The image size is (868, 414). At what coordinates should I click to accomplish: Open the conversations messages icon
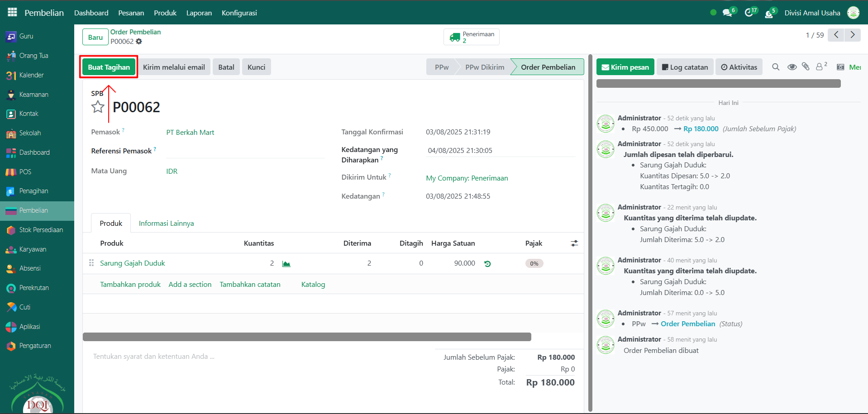[727, 13]
